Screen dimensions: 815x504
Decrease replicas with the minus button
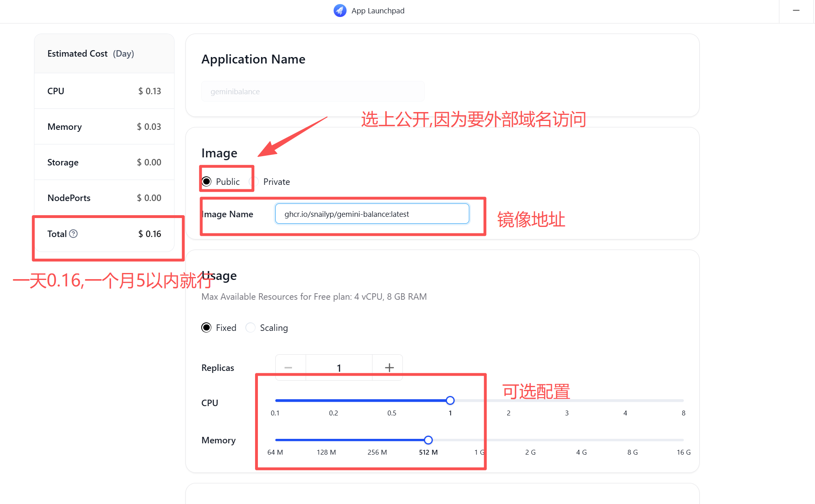pos(288,368)
